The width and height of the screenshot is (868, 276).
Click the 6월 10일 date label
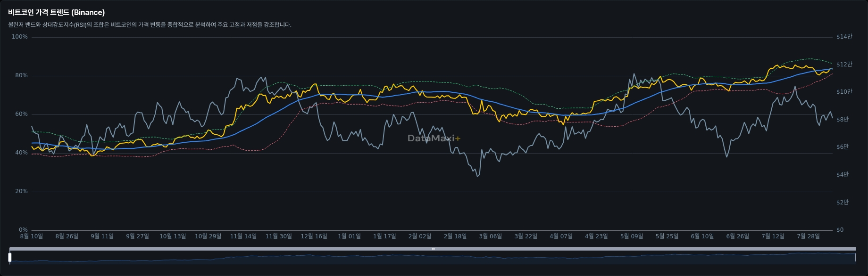pyautogui.click(x=702, y=236)
